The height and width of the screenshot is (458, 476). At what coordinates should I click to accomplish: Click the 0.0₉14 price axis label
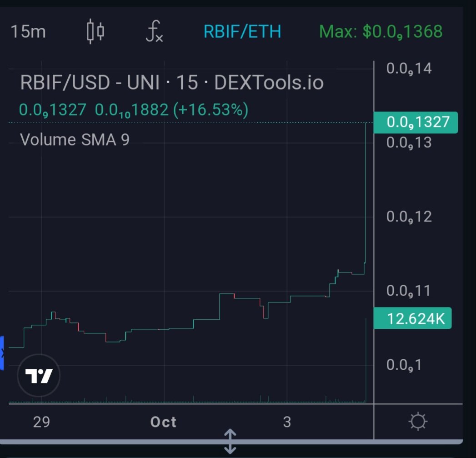click(409, 69)
